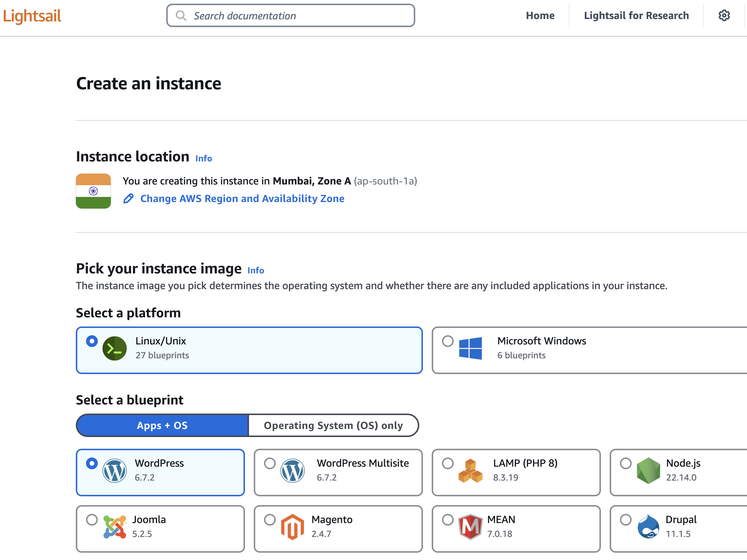Viewport: 747px width, 560px height.
Task: Click the Microsoft Windows logo icon
Action: click(x=471, y=348)
